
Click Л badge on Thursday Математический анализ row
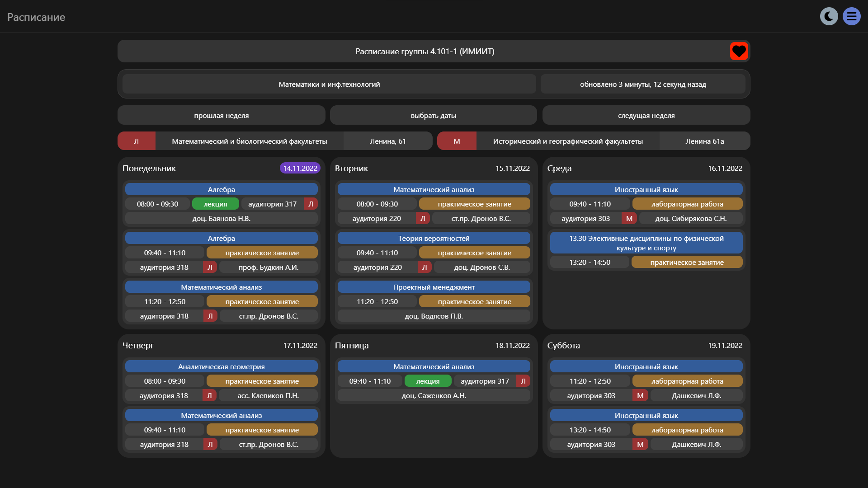[x=210, y=444]
